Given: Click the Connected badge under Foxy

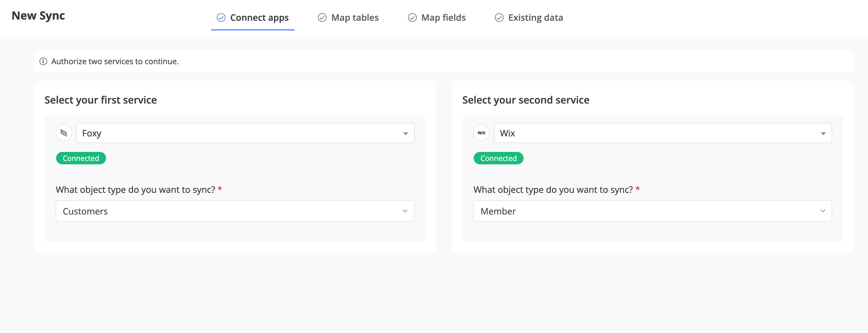Looking at the screenshot, I should (81, 158).
